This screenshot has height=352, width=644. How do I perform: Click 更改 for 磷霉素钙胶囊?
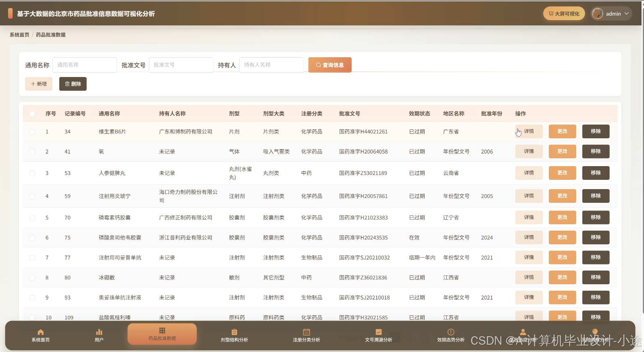[x=563, y=217]
